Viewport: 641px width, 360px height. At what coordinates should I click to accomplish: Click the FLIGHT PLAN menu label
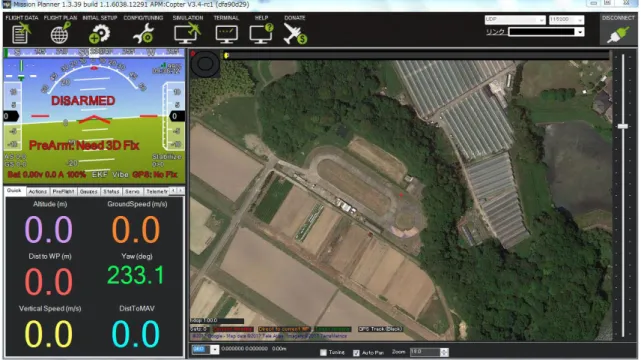pos(60,18)
